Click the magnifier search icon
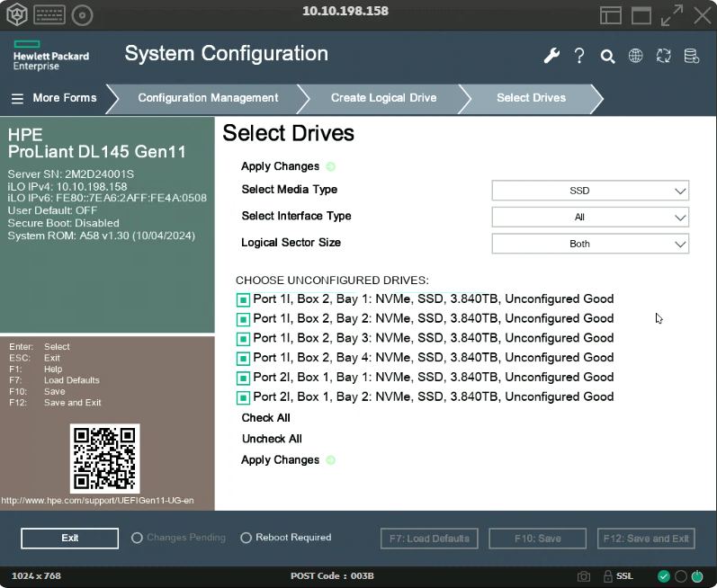 click(x=607, y=57)
